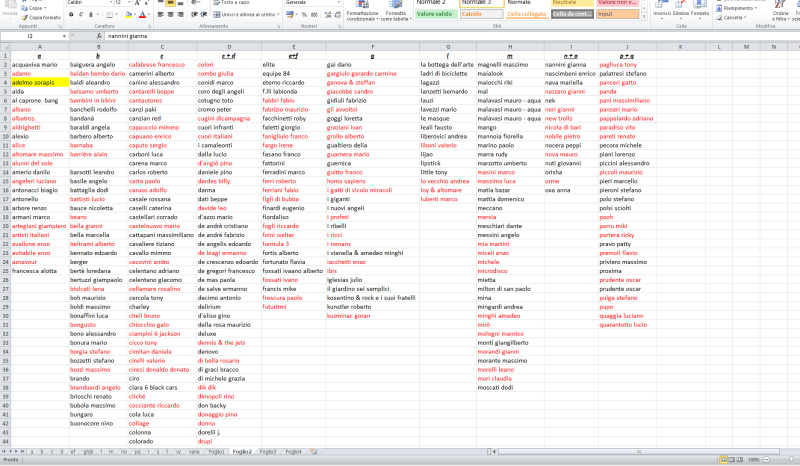
Task: Open the Riempimento fill dropdown
Action: click(737, 9)
